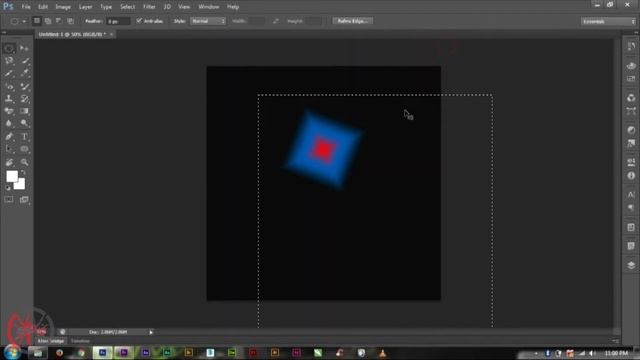The image size is (640, 360).
Task: Choose Add to selection mode
Action: tap(48, 20)
